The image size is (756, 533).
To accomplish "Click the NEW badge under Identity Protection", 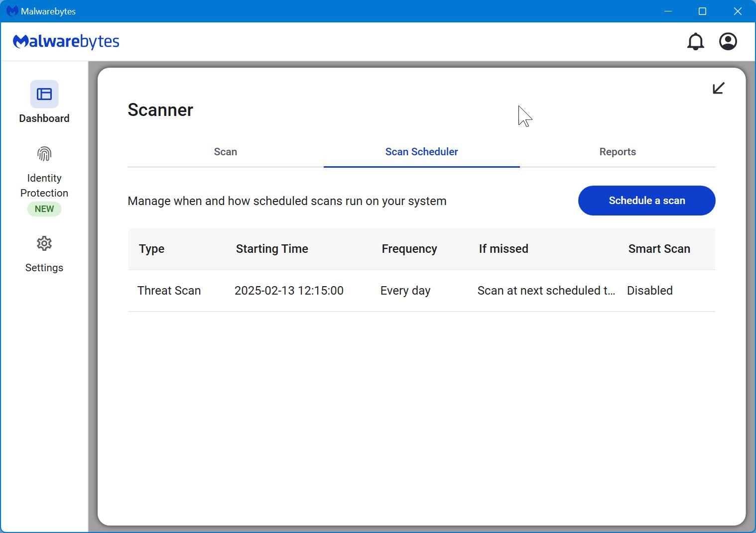I will pos(44,209).
